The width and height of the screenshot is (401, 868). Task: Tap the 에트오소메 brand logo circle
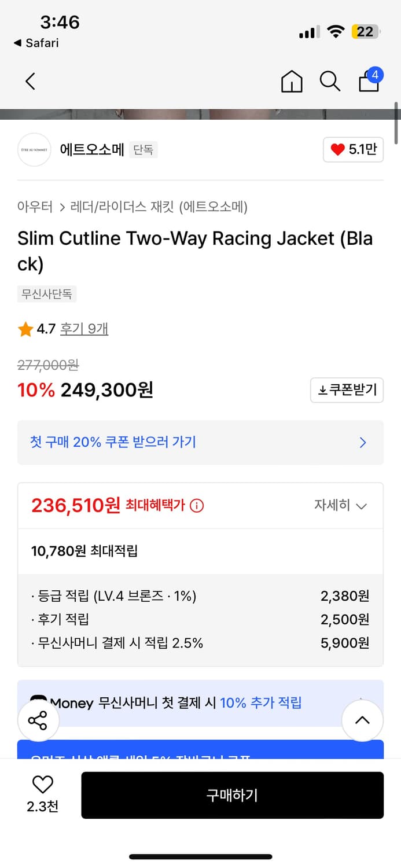[x=34, y=149]
